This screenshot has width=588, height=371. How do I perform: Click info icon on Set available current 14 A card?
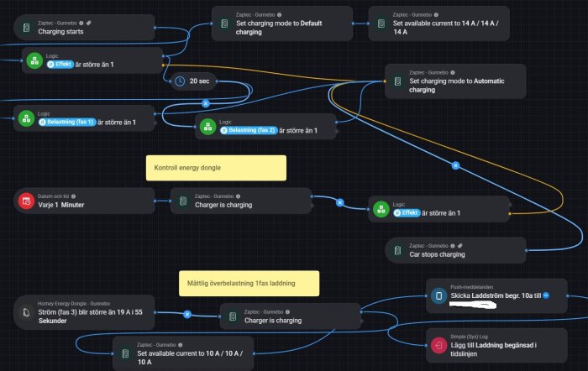pos(436,15)
